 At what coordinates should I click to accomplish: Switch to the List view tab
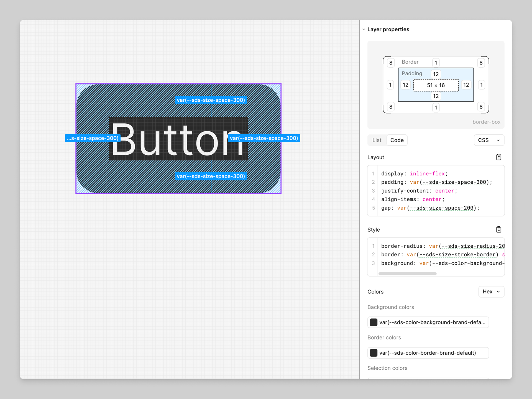coord(377,140)
